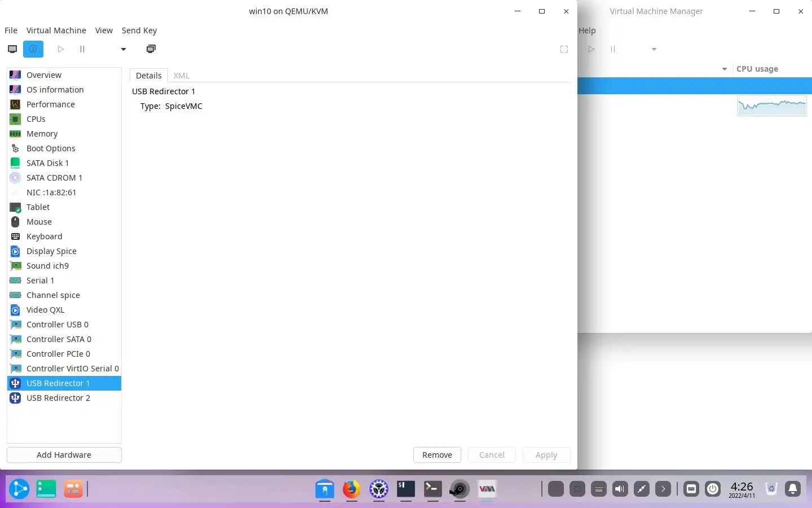Select the NIC :1a:82:61 entry
The height and width of the screenshot is (508, 812).
64,192
